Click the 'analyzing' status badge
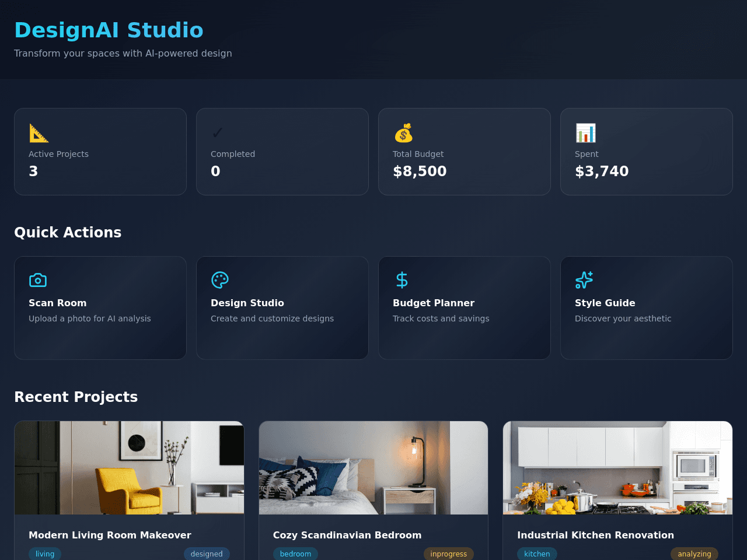 click(694, 554)
